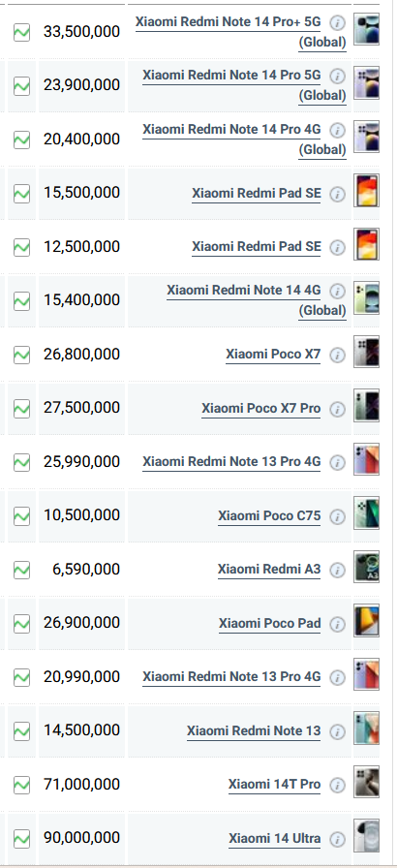Image resolution: width=397 pixels, height=868 pixels.
Task: Click the info icon for Xiaomi Poco C75
Action: point(337,516)
